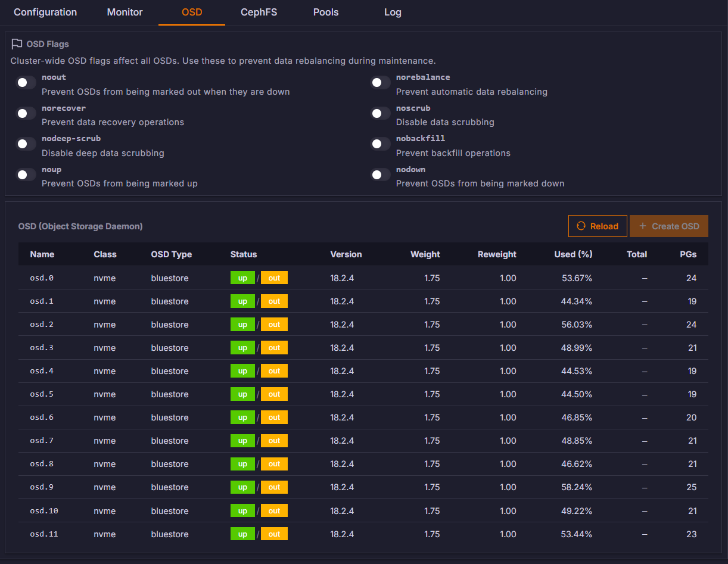Enable the nobackfill flag

click(x=380, y=144)
